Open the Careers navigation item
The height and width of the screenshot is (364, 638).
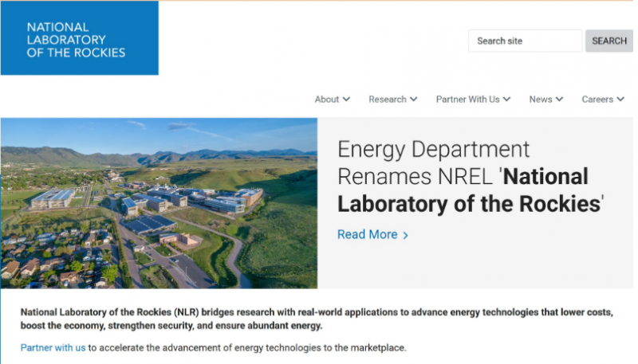coord(597,100)
